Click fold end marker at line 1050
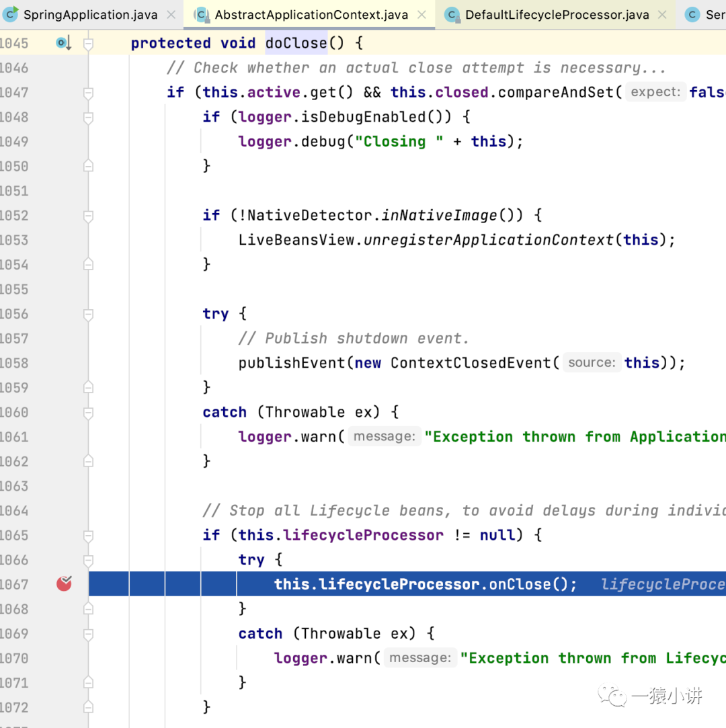The width and height of the screenshot is (726, 728). [x=88, y=166]
